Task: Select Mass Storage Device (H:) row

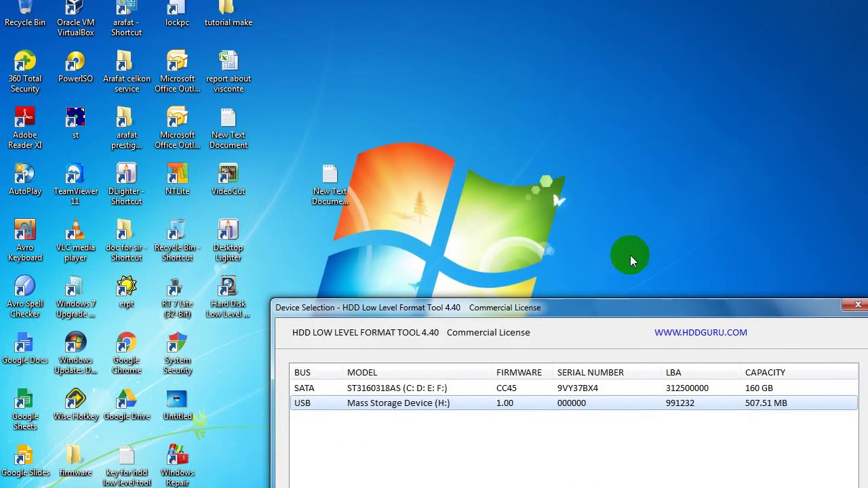Action: (x=574, y=403)
